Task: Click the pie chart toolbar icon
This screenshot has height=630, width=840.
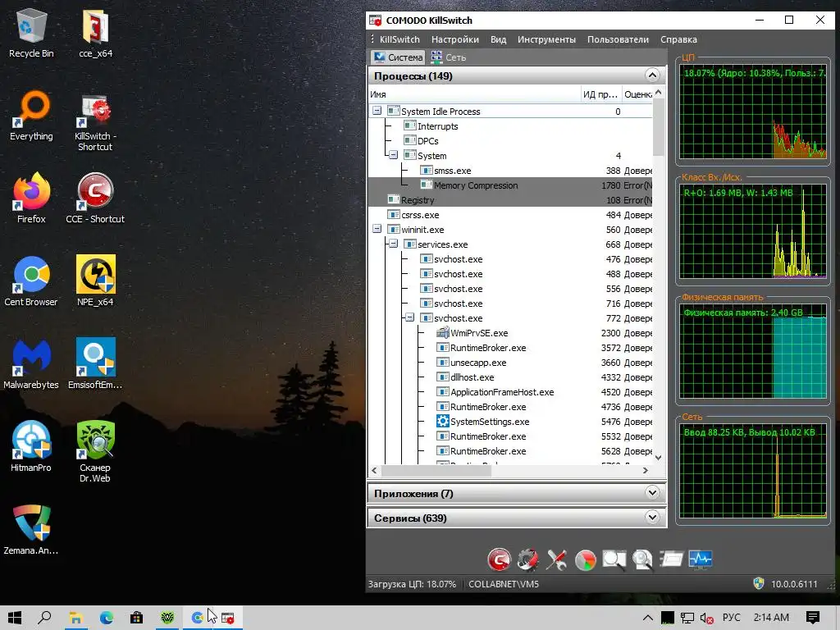Action: point(586,560)
